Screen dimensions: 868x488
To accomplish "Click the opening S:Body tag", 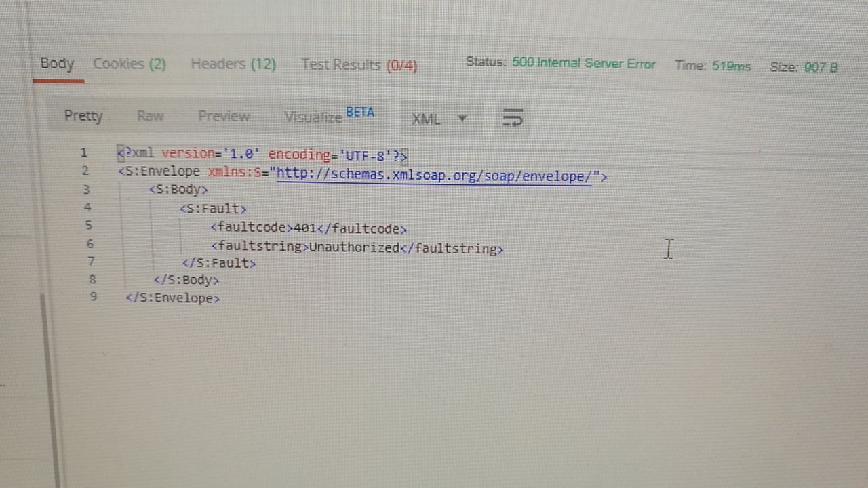I will (178, 190).
